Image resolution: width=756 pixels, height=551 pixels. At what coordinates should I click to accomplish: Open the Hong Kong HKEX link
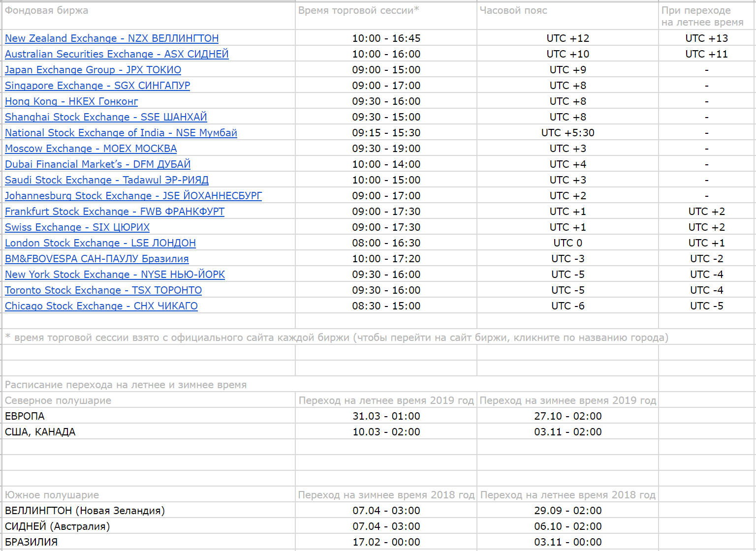(71, 101)
